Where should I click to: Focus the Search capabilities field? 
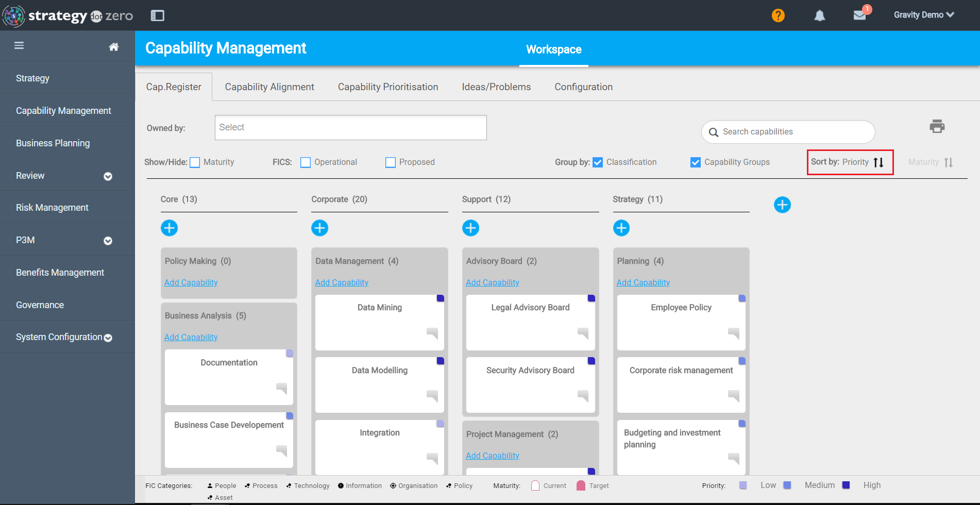(788, 132)
